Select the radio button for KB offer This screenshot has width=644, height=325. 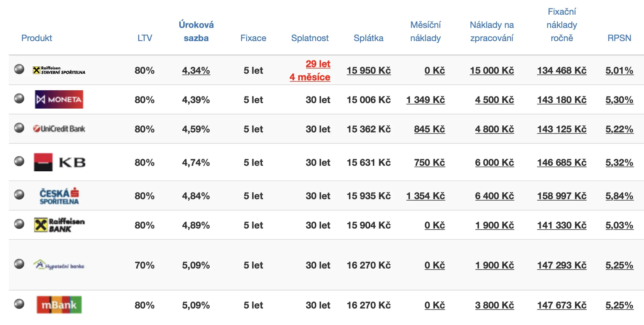coord(19,161)
